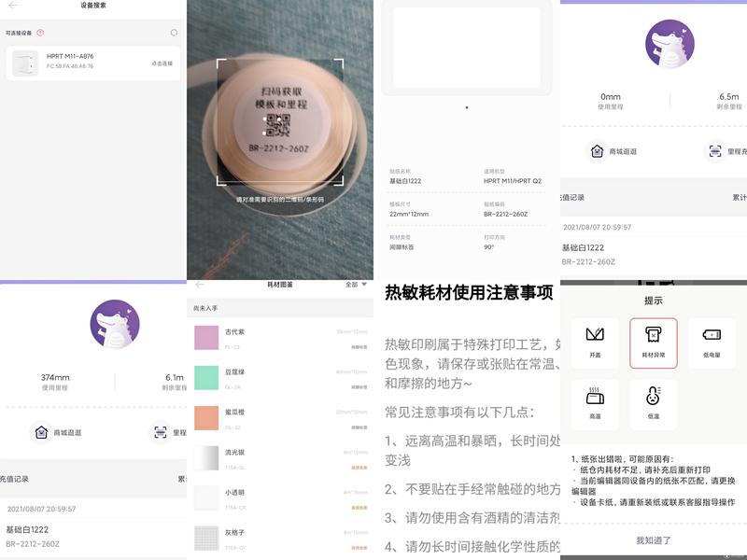Refresh the connectable device list

(174, 33)
